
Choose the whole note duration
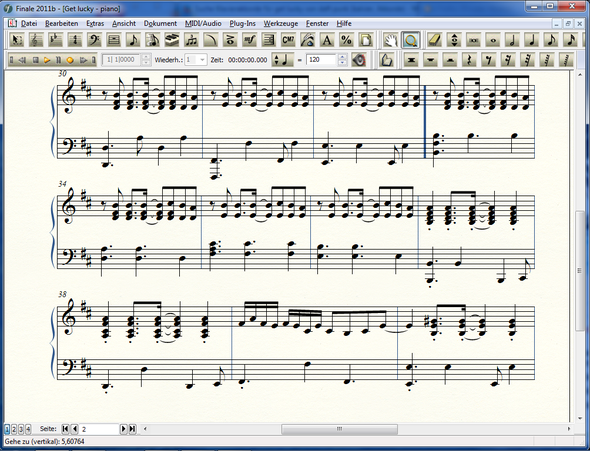coord(493,39)
